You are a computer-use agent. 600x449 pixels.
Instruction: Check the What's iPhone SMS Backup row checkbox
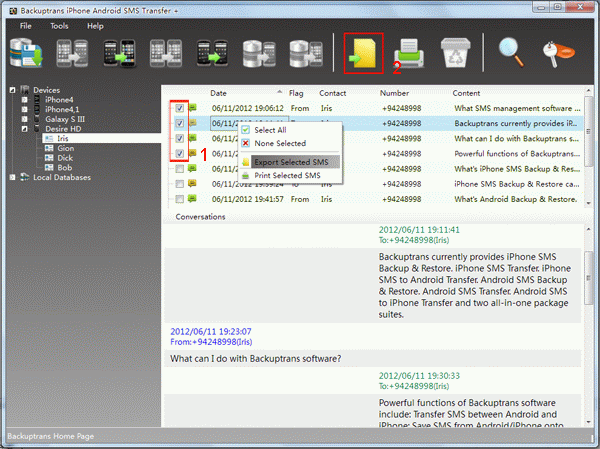point(179,169)
